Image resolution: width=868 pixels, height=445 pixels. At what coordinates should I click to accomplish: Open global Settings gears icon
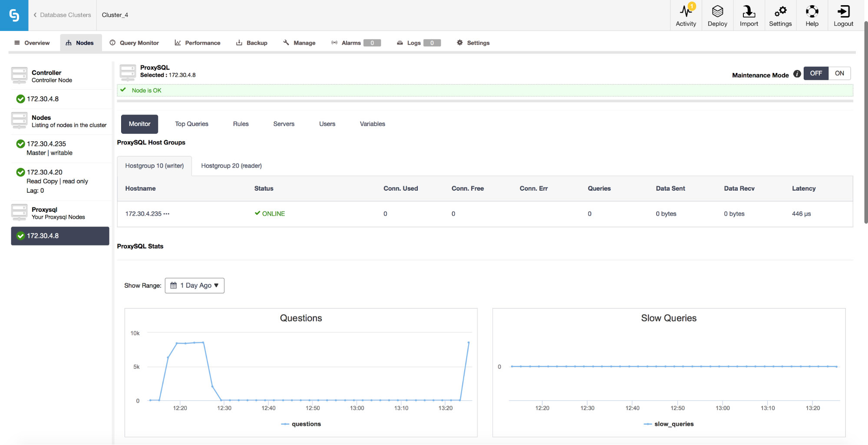(x=780, y=11)
